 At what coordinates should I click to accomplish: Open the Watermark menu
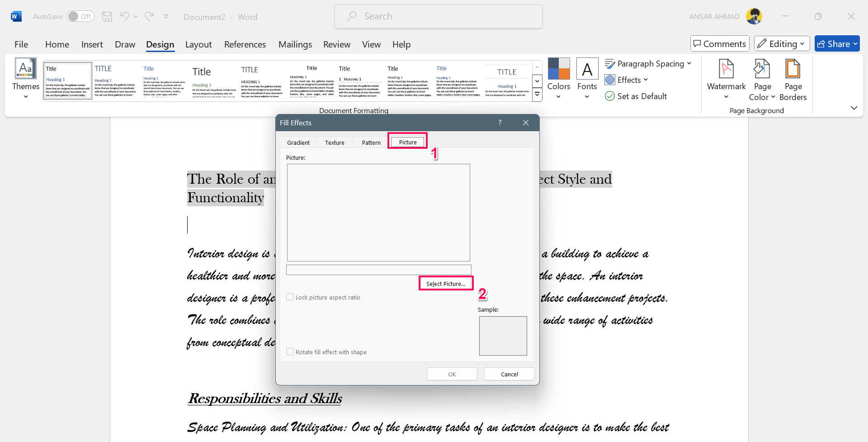[726, 80]
